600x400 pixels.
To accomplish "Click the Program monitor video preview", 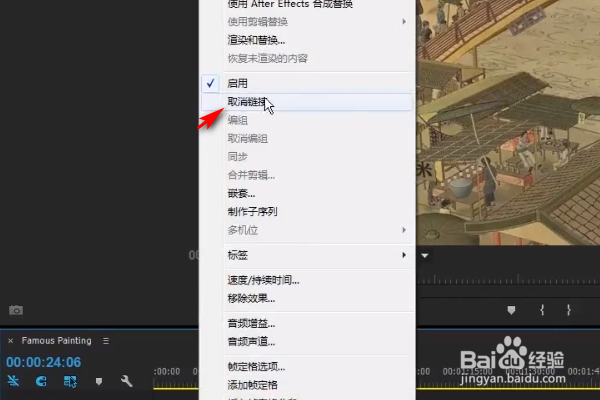I will 508,122.
